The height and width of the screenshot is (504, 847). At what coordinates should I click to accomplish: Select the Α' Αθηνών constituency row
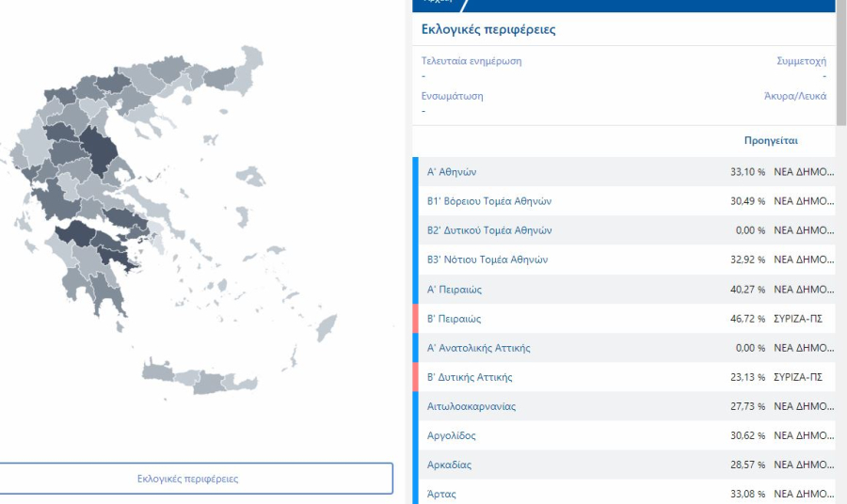click(452, 172)
